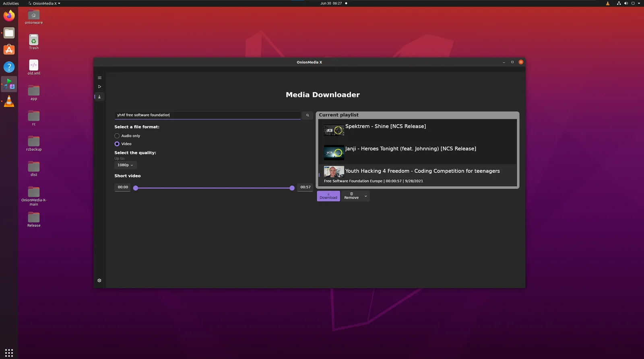Click the OnionMedia X dock icon
This screenshot has width=644, height=359.
pyautogui.click(x=9, y=84)
